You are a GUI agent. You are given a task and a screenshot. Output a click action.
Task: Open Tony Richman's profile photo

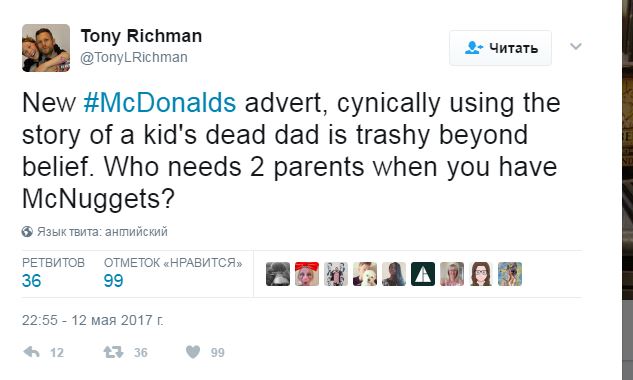[x=46, y=48]
